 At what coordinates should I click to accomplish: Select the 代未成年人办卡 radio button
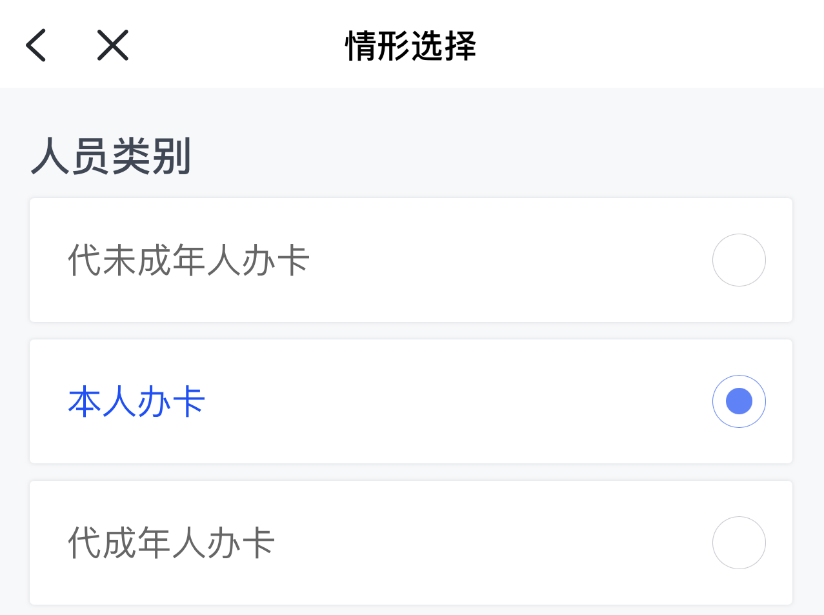click(x=738, y=260)
